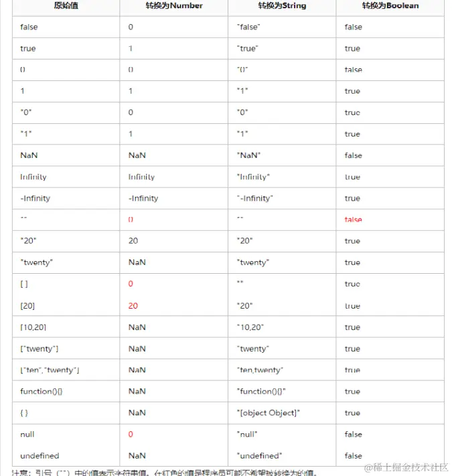Screen dimensions: 452x476
Task: Click the 转换为Number column header
Action: (x=174, y=5)
